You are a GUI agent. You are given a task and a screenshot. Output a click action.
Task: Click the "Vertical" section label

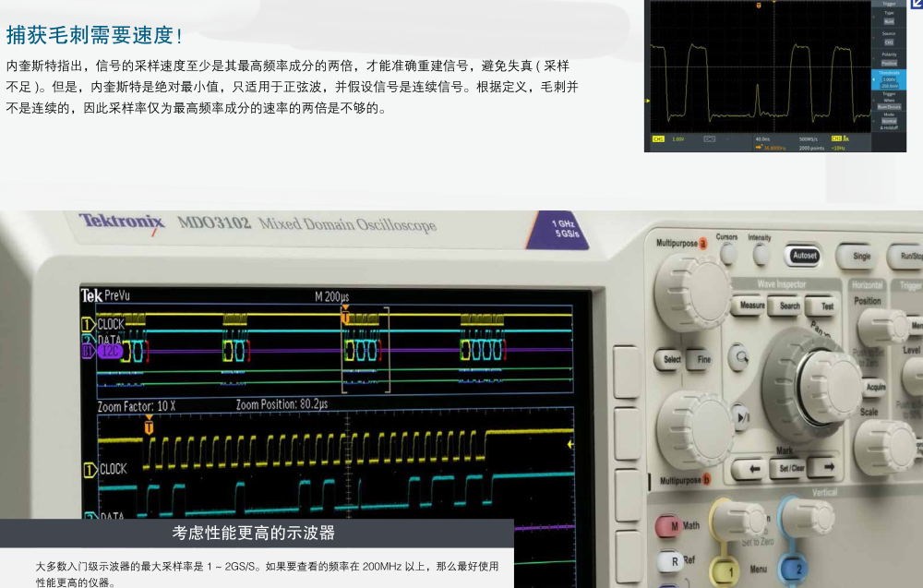tap(824, 492)
